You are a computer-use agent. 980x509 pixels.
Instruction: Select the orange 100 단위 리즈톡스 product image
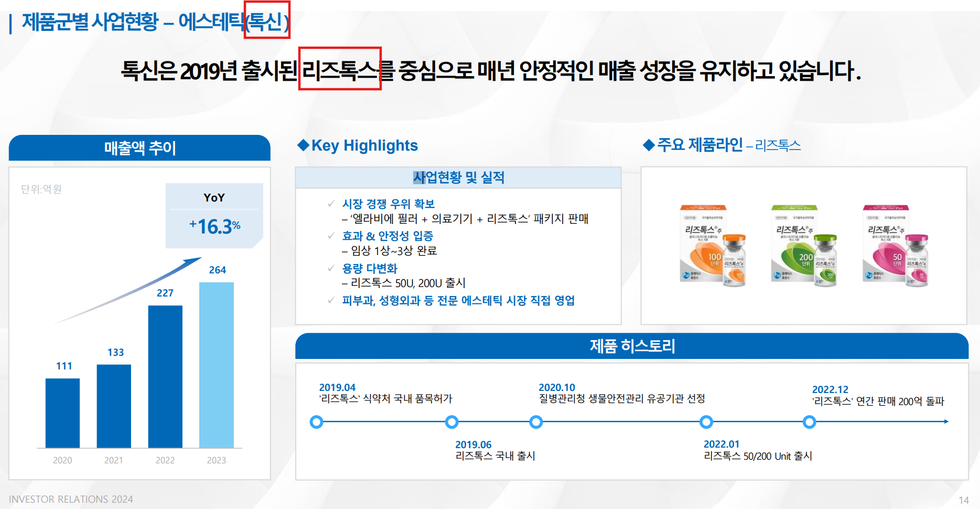click(x=713, y=246)
